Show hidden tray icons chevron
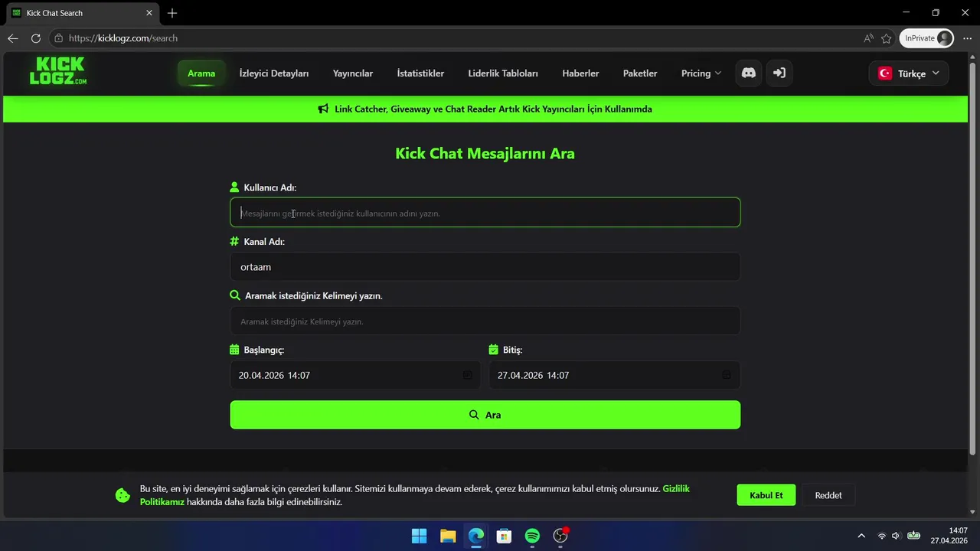Screen dimensions: 980x551 pos(861,536)
